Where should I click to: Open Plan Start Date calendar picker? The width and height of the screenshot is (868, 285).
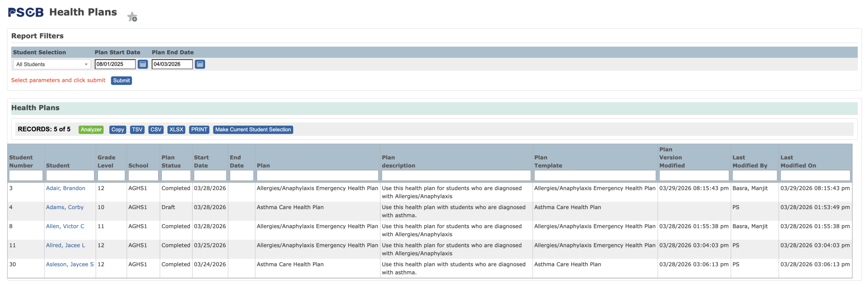pos(143,64)
